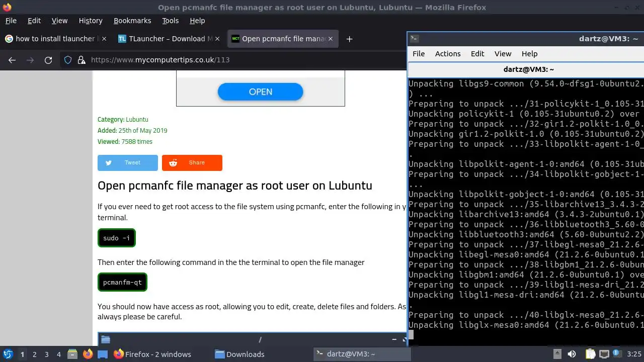Open the terminal View menu
644x362 pixels.
pos(503,54)
